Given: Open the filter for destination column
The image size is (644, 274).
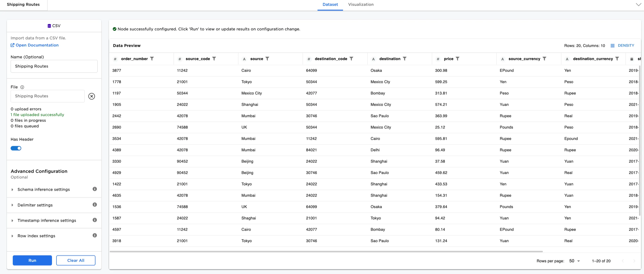Looking at the screenshot, I should click(404, 59).
